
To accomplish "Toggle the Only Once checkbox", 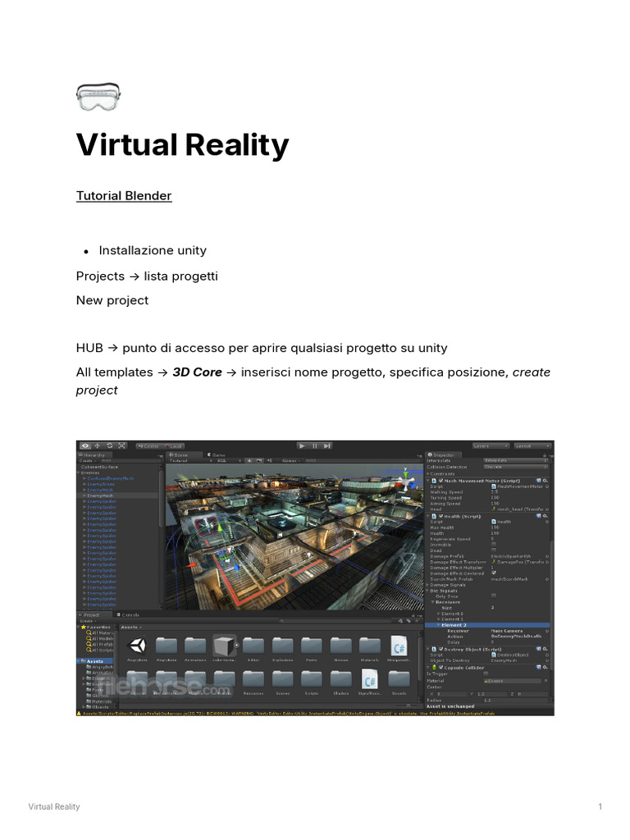I will pos(493,596).
